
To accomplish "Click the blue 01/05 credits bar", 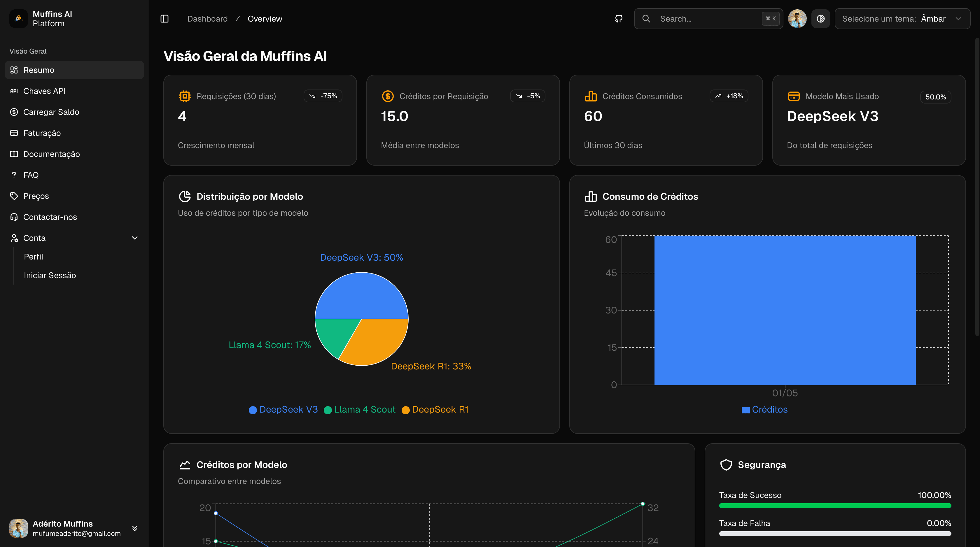I will click(x=785, y=310).
